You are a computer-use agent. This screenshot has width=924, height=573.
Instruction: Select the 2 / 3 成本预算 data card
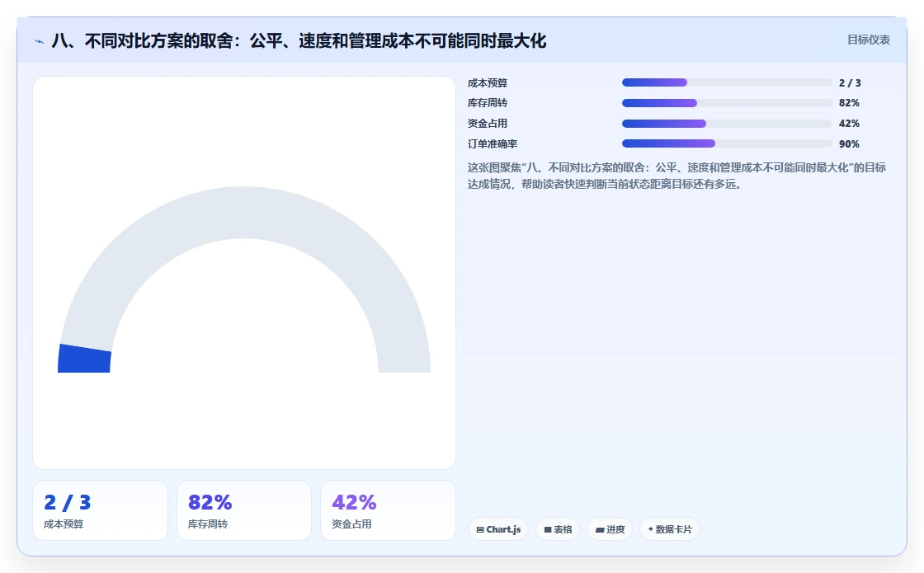pos(100,510)
